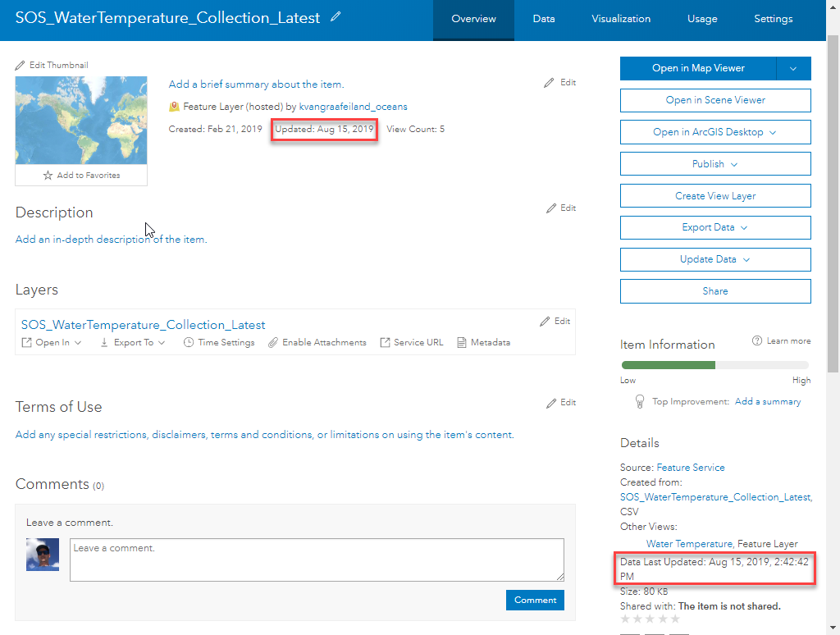
Task: Expand the Update Data dropdown
Action: tap(746, 260)
